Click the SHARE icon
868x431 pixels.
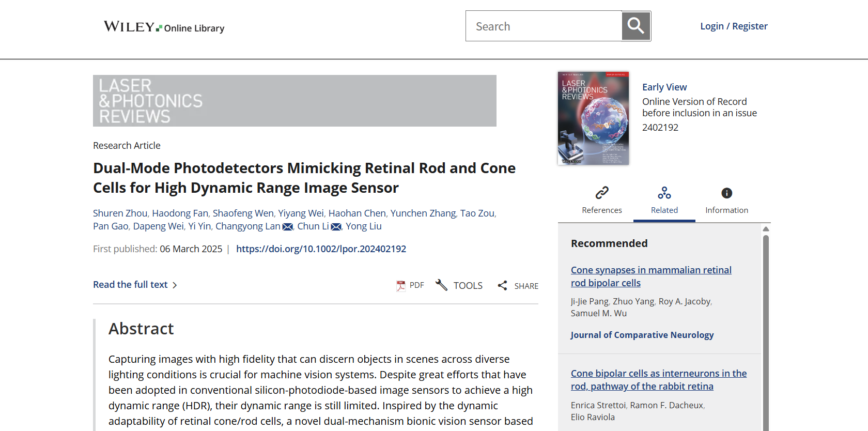[x=502, y=285]
